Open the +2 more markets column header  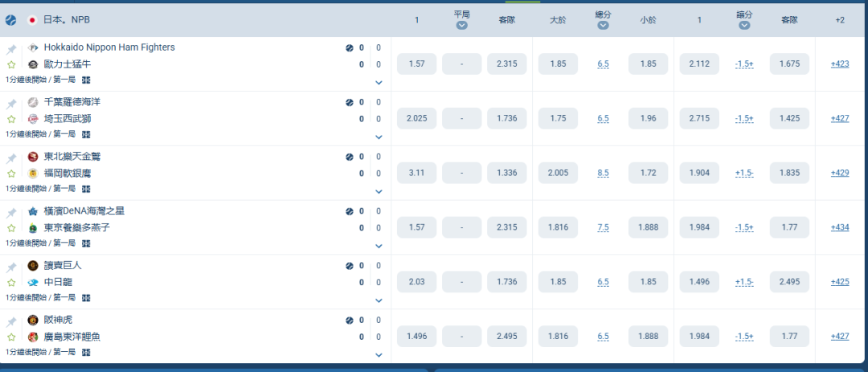pyautogui.click(x=840, y=20)
